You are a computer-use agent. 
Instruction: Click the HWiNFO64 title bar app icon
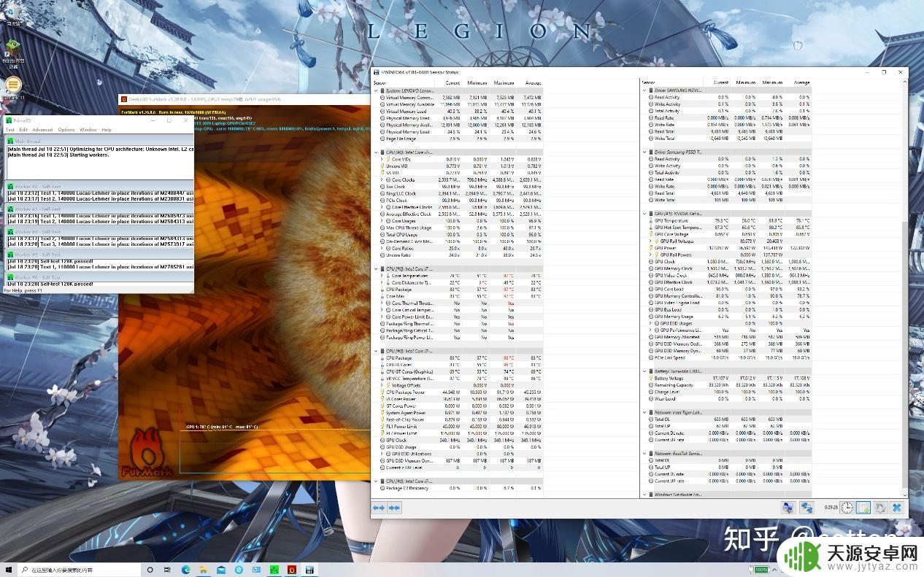[377, 72]
